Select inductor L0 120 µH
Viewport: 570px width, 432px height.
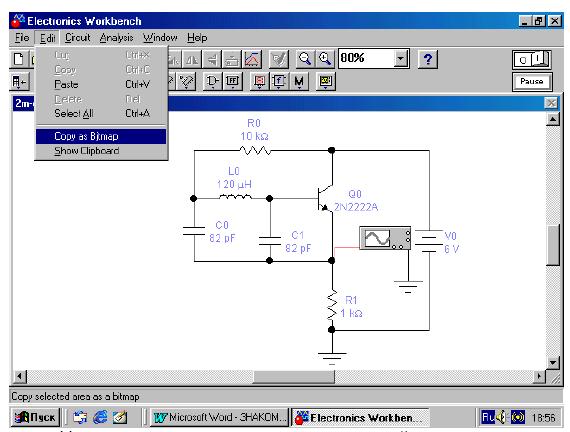point(235,197)
